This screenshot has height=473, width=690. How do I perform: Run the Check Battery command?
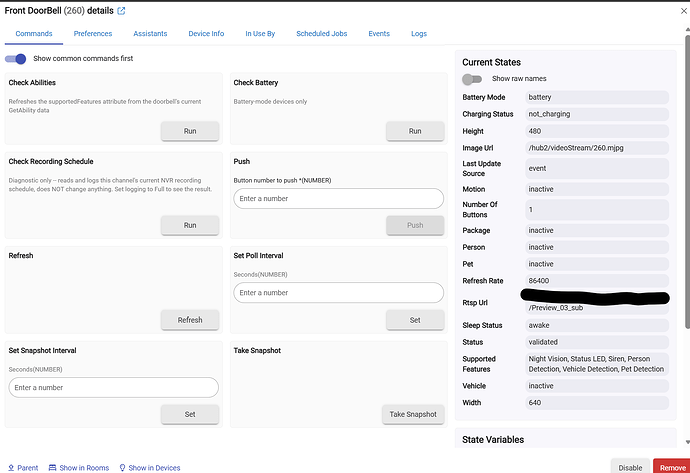[415, 131]
